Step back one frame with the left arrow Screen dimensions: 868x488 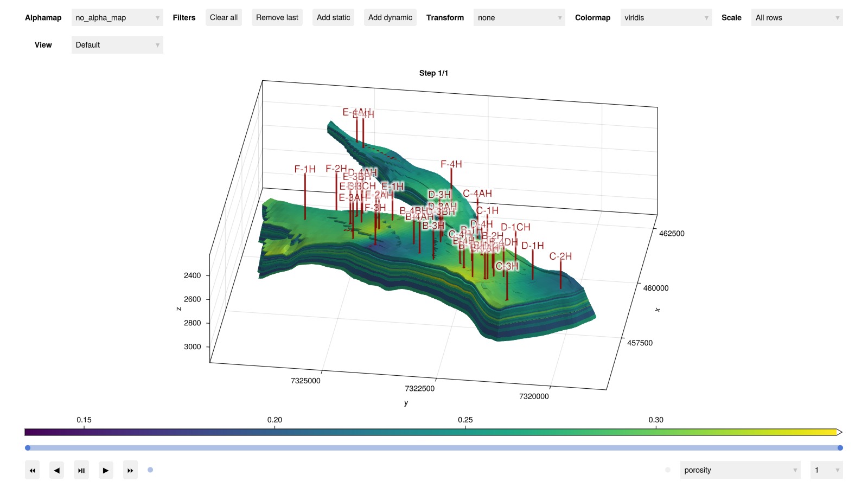57,470
